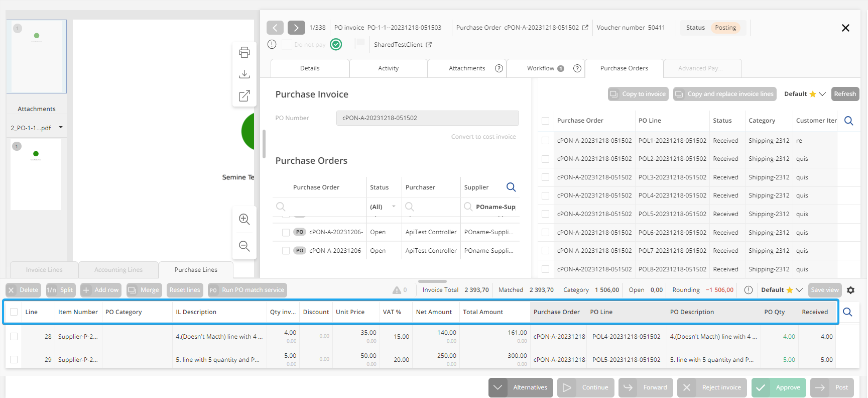This screenshot has width=868, height=398.
Task: Open document in new window icon
Action: click(244, 96)
